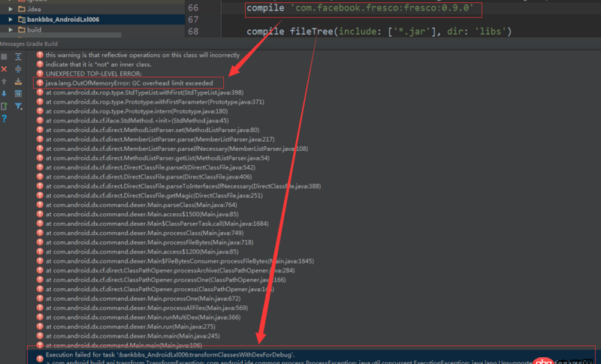Click error icon beside 'this warning is that reflective'
601x364 pixels.
pos(40,55)
